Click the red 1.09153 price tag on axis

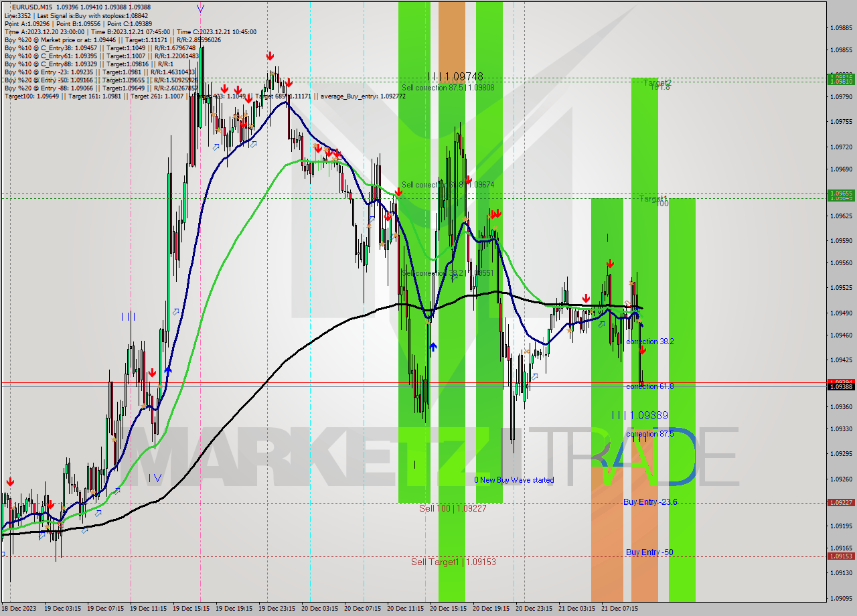[x=841, y=556]
